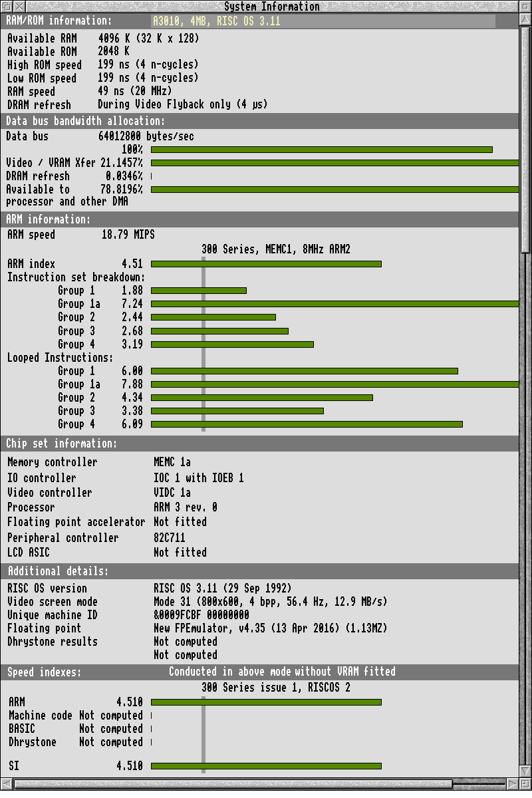Click the 300 Series, MEMC1, 8MHz ARM2 label

(276, 249)
